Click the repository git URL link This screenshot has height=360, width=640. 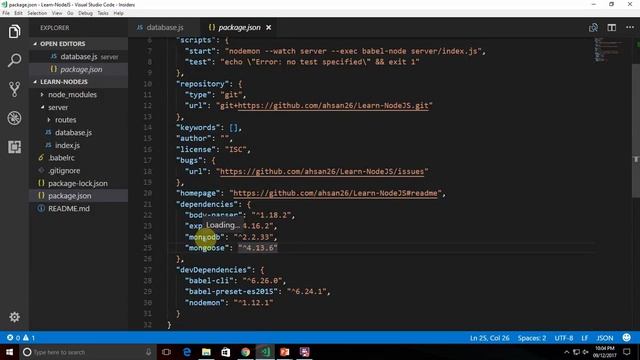(333, 105)
